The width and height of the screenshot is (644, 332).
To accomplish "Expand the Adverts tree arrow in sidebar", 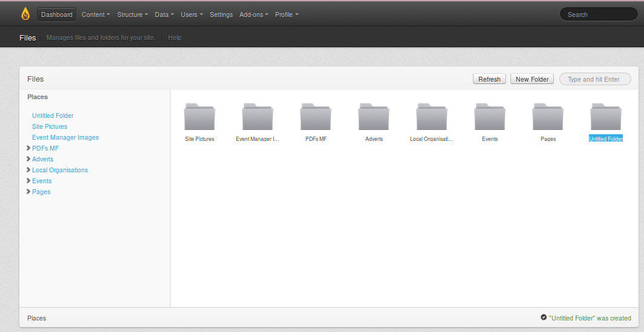I will (x=28, y=159).
